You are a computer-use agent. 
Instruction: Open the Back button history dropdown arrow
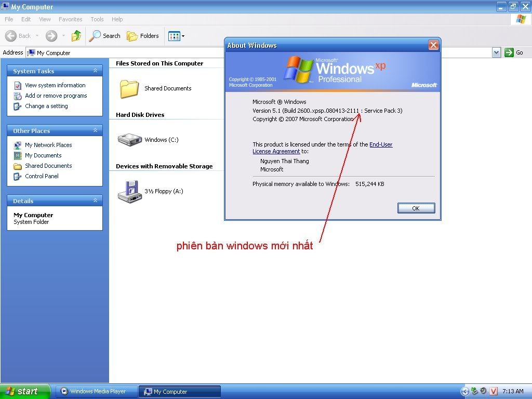point(37,36)
